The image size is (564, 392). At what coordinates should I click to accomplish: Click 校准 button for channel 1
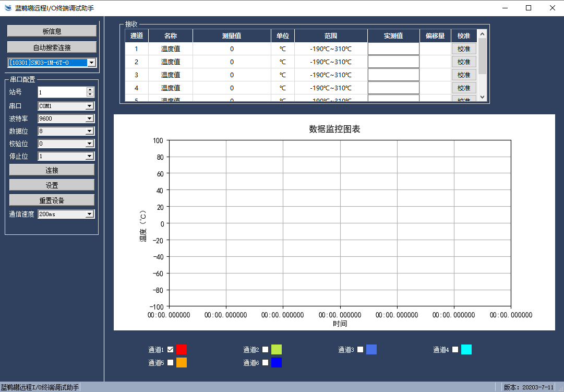click(x=464, y=49)
